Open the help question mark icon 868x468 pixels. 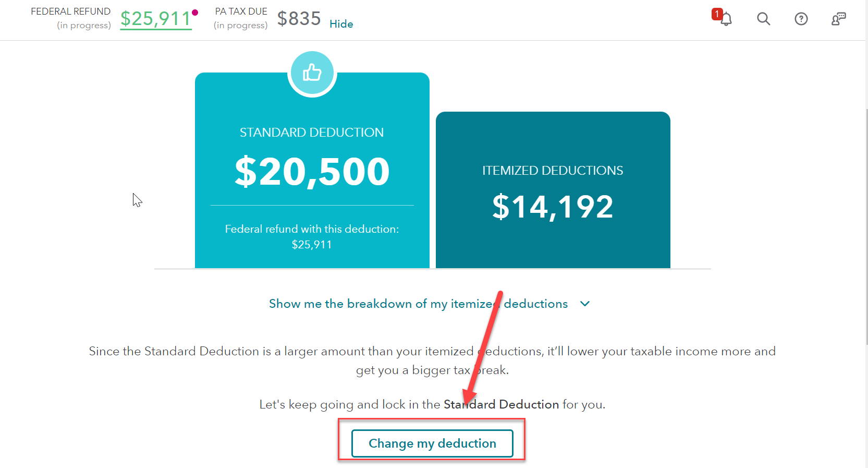[801, 19]
